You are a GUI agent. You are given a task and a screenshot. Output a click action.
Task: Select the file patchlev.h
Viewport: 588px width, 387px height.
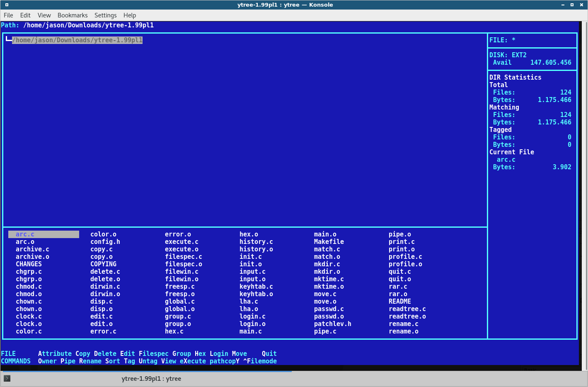point(333,324)
